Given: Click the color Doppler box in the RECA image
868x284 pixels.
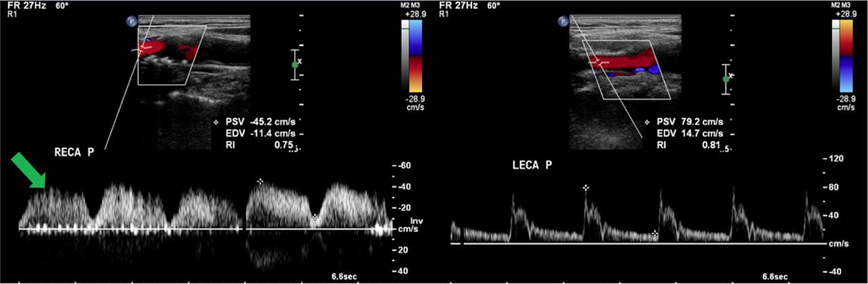Looking at the screenshot, I should [172, 56].
